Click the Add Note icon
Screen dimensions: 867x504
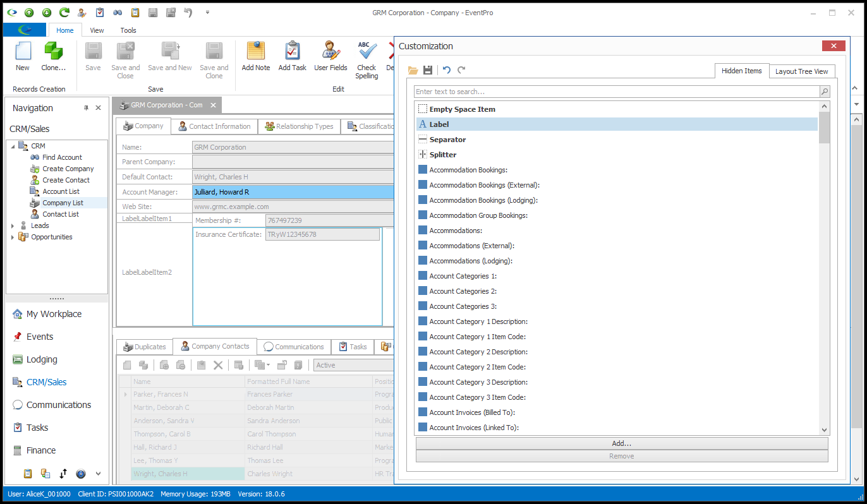point(256,51)
